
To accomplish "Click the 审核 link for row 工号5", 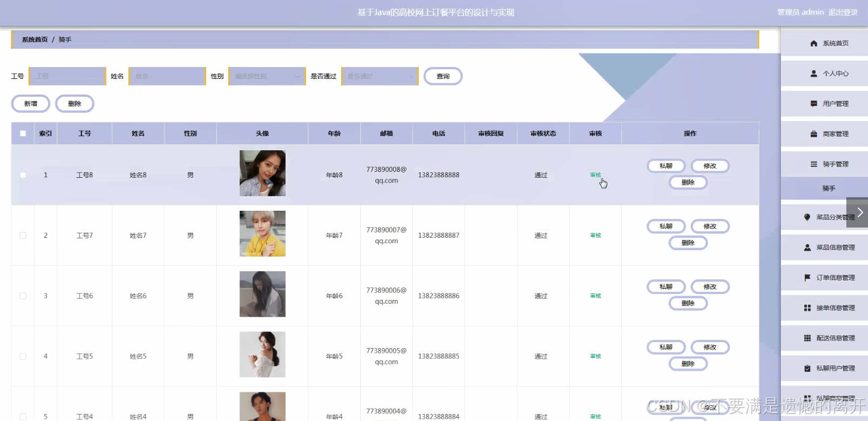I will (595, 357).
